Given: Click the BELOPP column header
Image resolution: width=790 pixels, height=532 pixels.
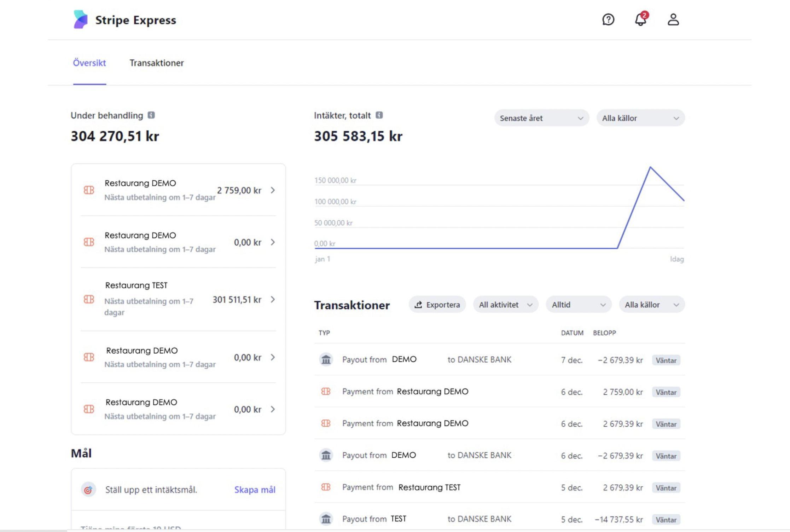Looking at the screenshot, I should [x=604, y=333].
